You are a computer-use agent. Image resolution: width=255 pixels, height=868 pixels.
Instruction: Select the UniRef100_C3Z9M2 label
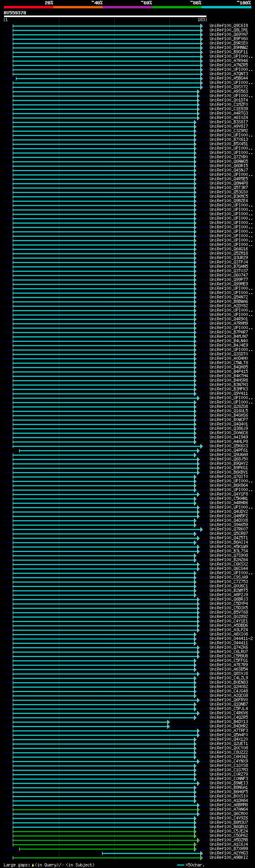point(229,131)
